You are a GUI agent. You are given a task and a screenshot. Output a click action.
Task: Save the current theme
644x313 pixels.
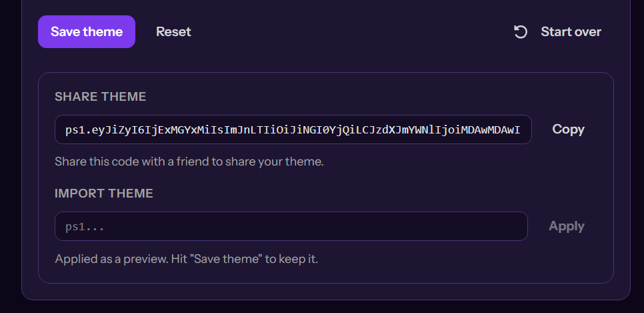point(87,31)
